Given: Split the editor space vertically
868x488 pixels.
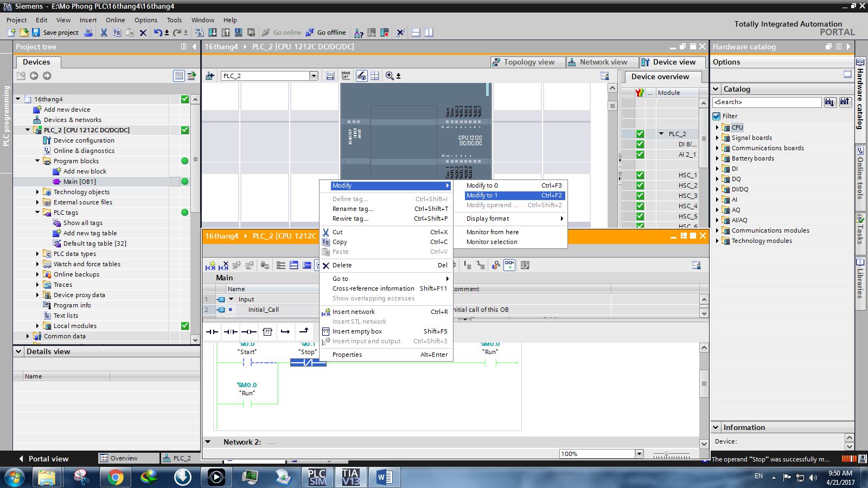Looking at the screenshot, I should (429, 33).
